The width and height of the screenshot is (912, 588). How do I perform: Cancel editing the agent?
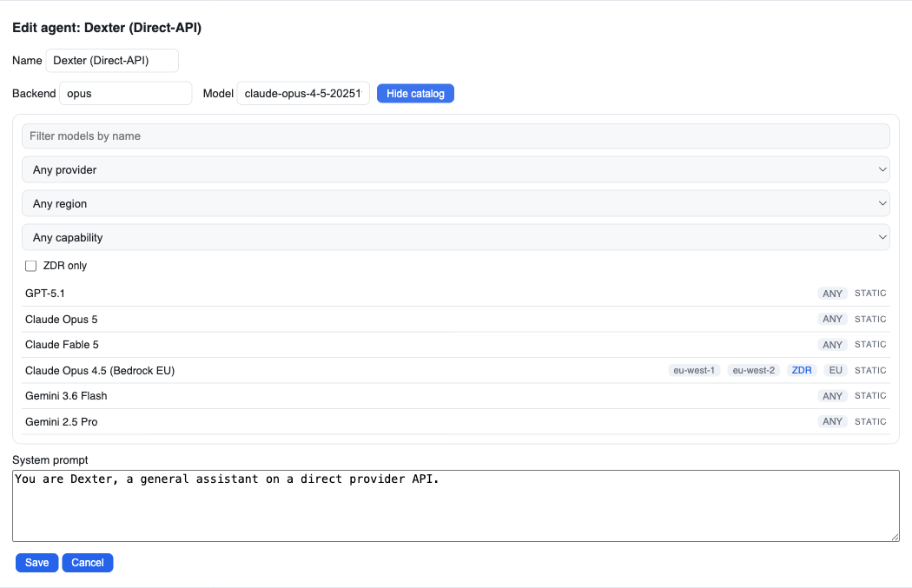pyautogui.click(x=87, y=563)
